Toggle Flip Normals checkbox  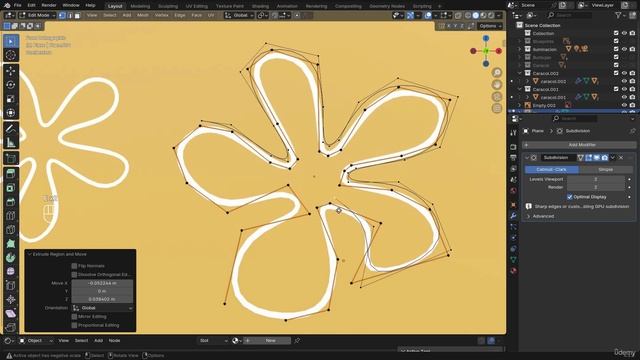74,266
